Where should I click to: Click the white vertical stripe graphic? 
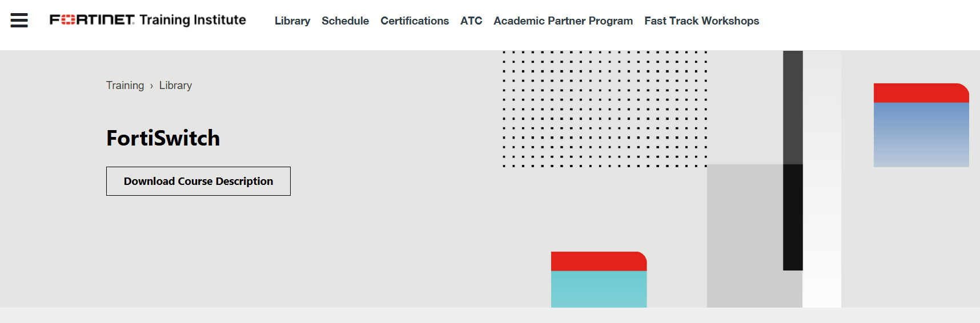(822, 179)
